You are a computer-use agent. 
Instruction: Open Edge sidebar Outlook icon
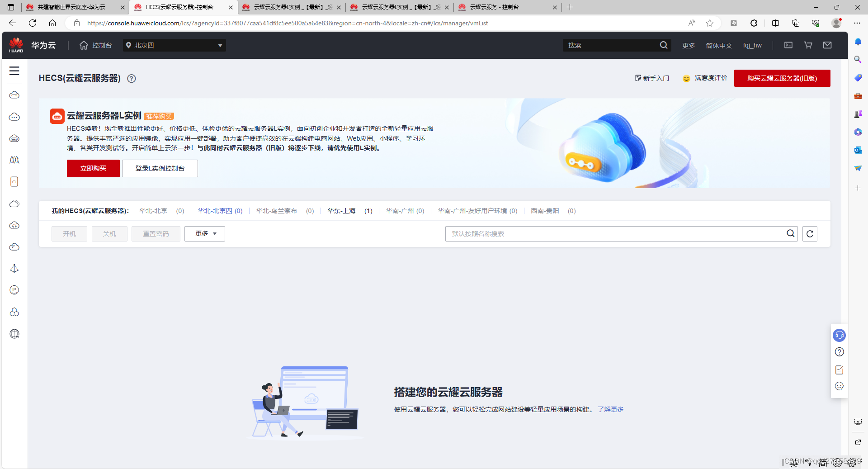(858, 150)
